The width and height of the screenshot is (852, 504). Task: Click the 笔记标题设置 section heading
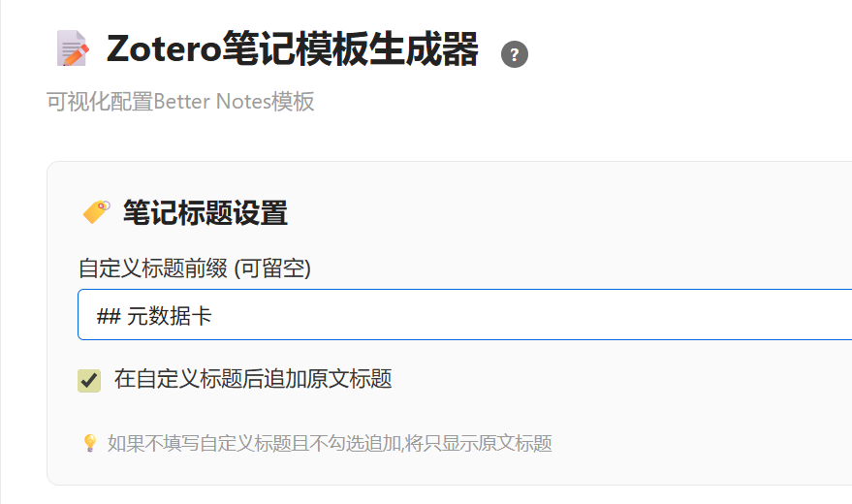point(205,212)
